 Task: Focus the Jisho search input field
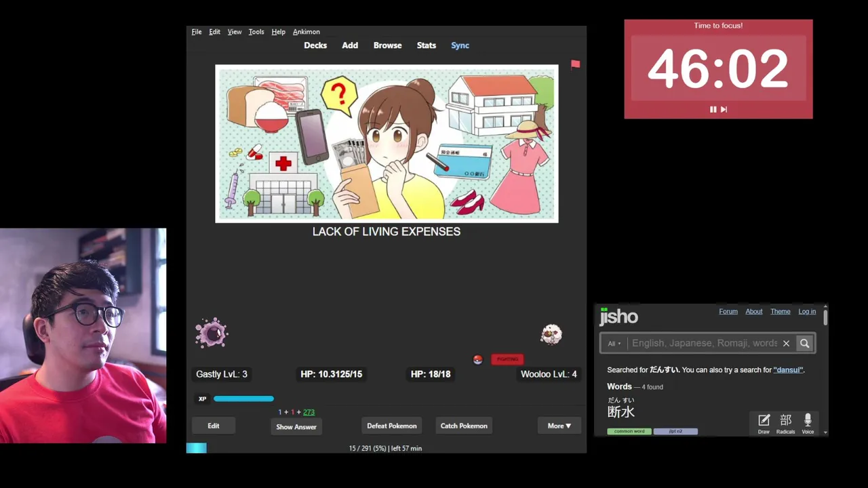point(704,344)
